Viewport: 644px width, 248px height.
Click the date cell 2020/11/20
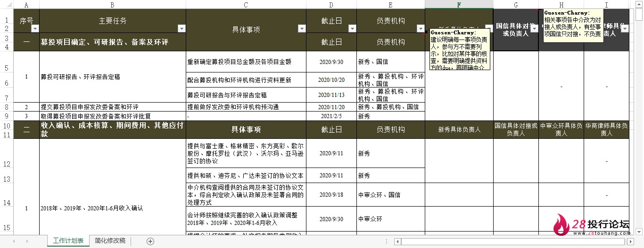click(331, 107)
